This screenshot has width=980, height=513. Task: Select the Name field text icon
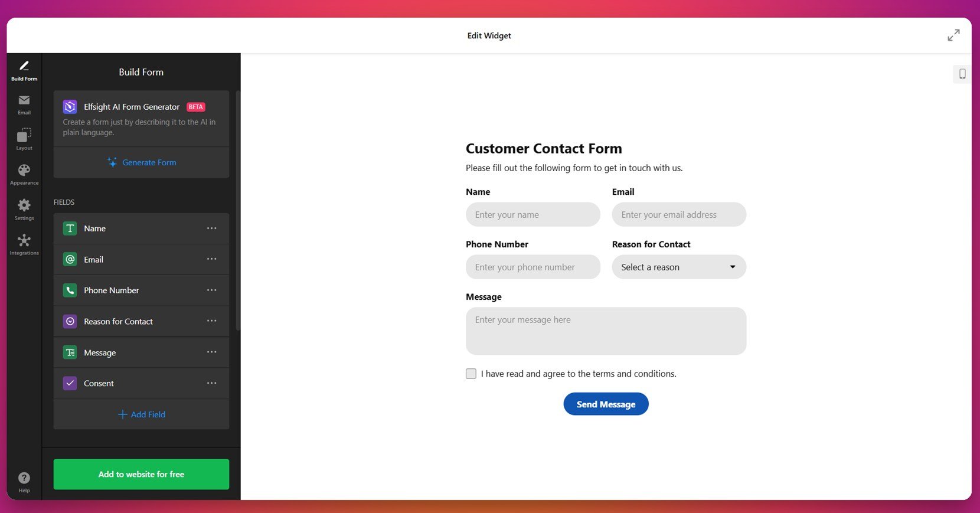[x=70, y=228]
